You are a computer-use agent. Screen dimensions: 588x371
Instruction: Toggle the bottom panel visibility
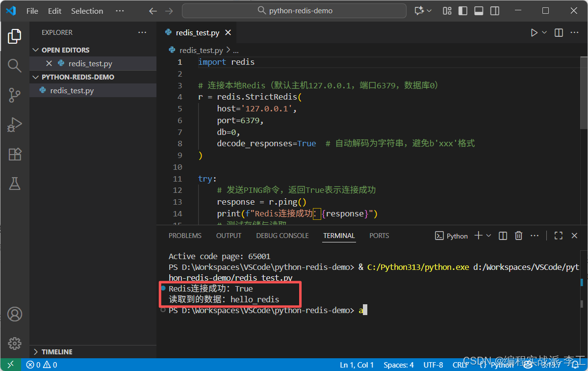[479, 11]
